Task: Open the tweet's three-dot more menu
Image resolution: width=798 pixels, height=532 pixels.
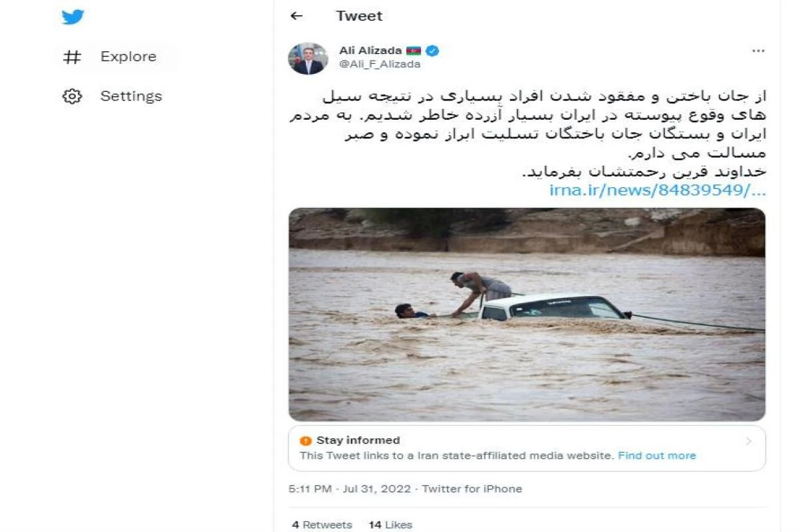Action: click(x=758, y=51)
